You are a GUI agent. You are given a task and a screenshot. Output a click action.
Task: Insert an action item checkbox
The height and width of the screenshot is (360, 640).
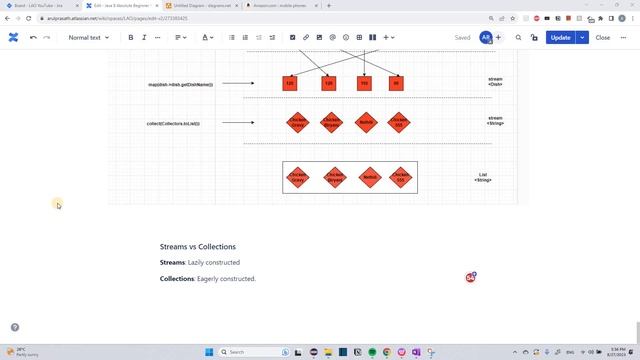(292, 38)
